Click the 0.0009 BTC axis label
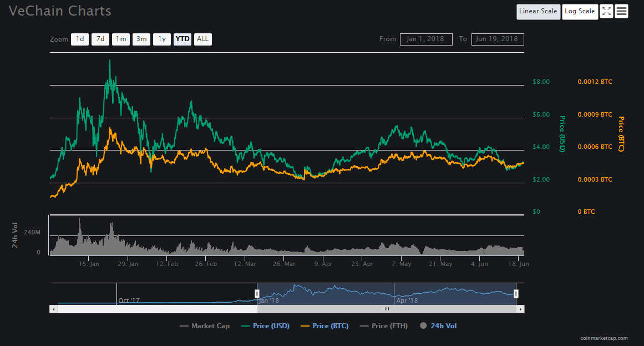Image resolution: width=644 pixels, height=346 pixels. coord(595,114)
